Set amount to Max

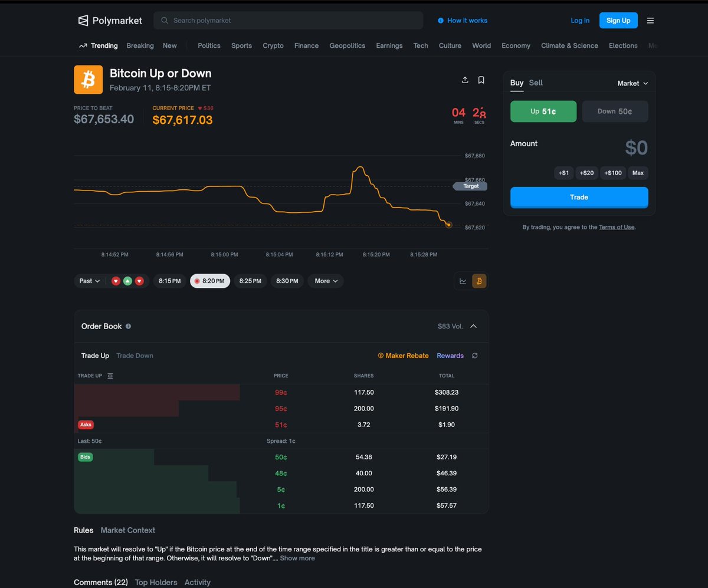click(638, 173)
